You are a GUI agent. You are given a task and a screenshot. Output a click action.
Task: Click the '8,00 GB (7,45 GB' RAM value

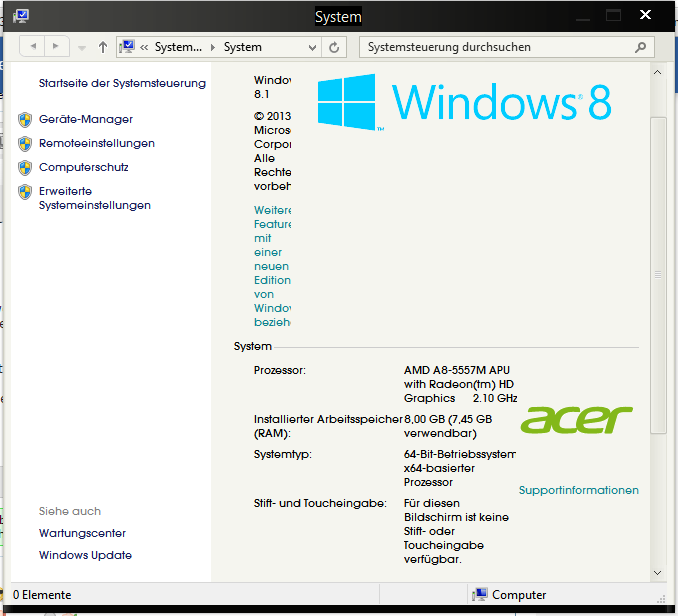pyautogui.click(x=448, y=419)
